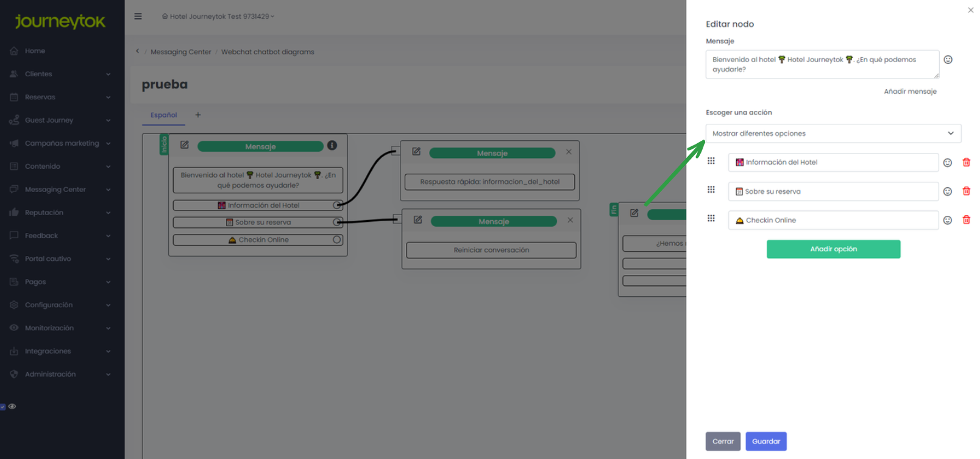
Task: Click connector circle of Checkin Online option
Action: coord(336,240)
